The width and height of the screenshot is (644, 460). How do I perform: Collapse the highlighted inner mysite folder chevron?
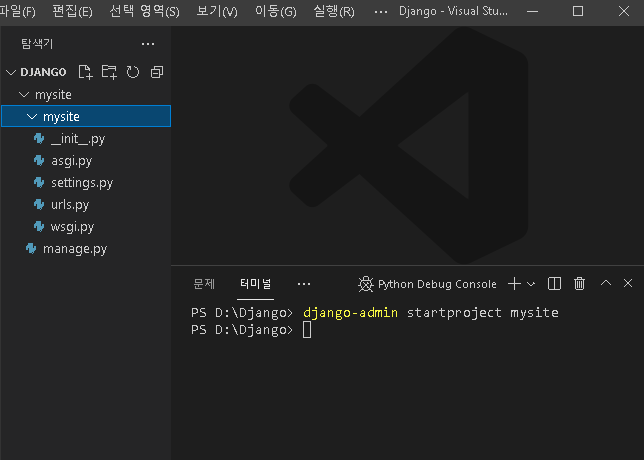(x=32, y=117)
